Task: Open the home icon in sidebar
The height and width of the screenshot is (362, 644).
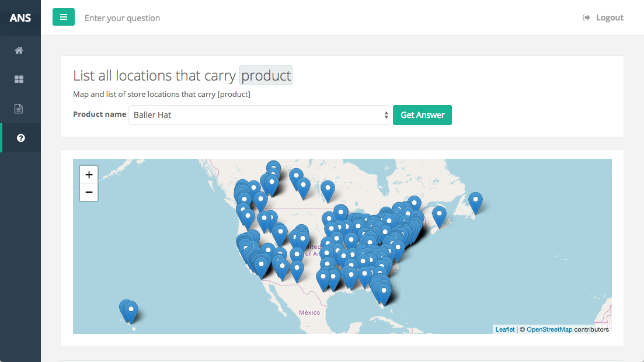Action: [19, 50]
